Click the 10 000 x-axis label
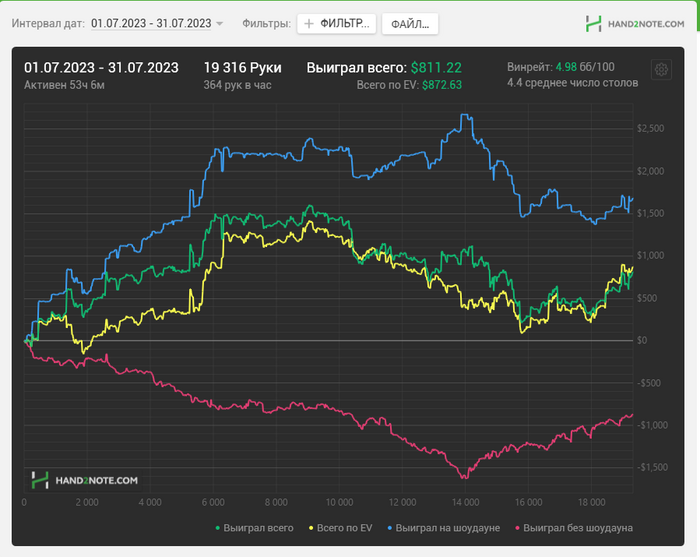The image size is (700, 557). (x=339, y=502)
